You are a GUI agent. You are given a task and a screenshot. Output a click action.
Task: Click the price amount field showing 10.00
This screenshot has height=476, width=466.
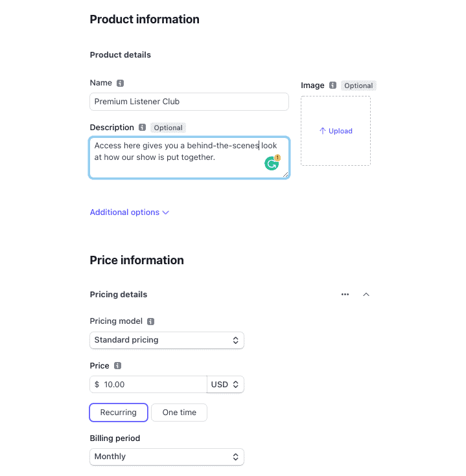(x=148, y=385)
